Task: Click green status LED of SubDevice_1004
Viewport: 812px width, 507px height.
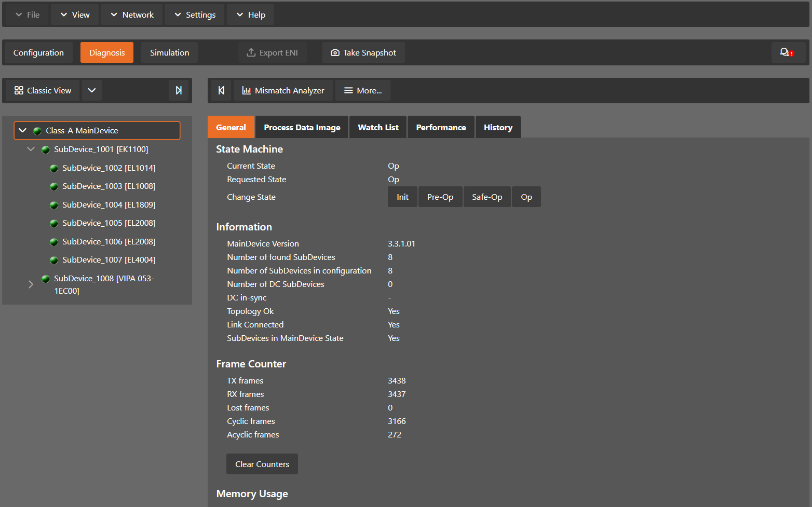Action: point(54,205)
